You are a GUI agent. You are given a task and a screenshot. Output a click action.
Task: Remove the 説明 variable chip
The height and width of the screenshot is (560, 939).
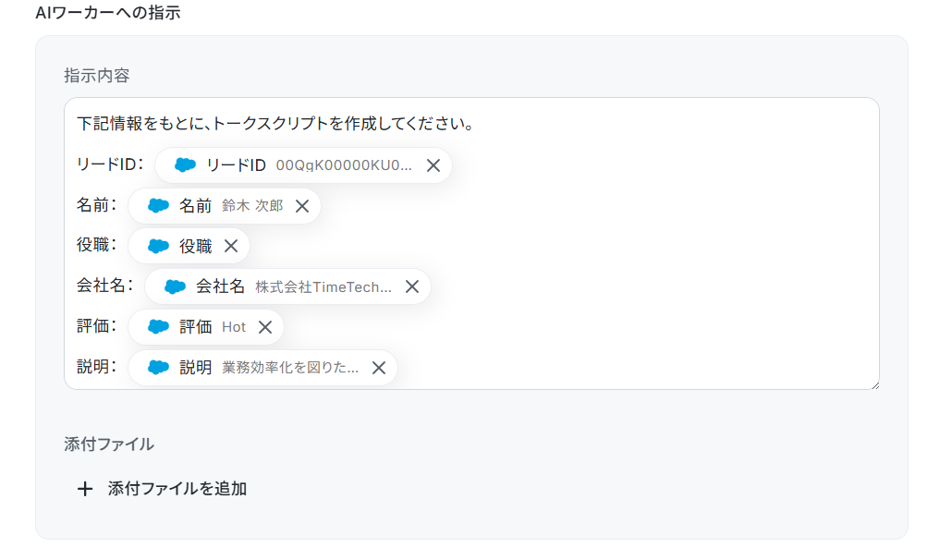[379, 368]
